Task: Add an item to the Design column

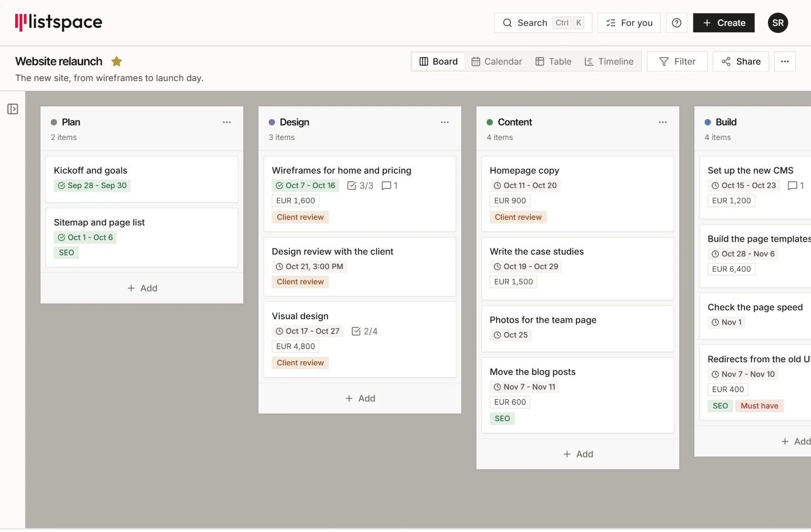Action: [360, 399]
